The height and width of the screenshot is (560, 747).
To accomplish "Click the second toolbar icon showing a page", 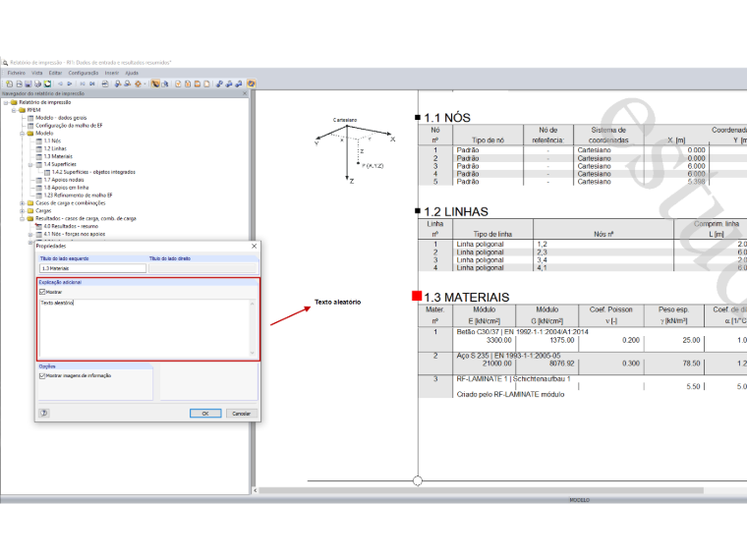I will (19, 84).
